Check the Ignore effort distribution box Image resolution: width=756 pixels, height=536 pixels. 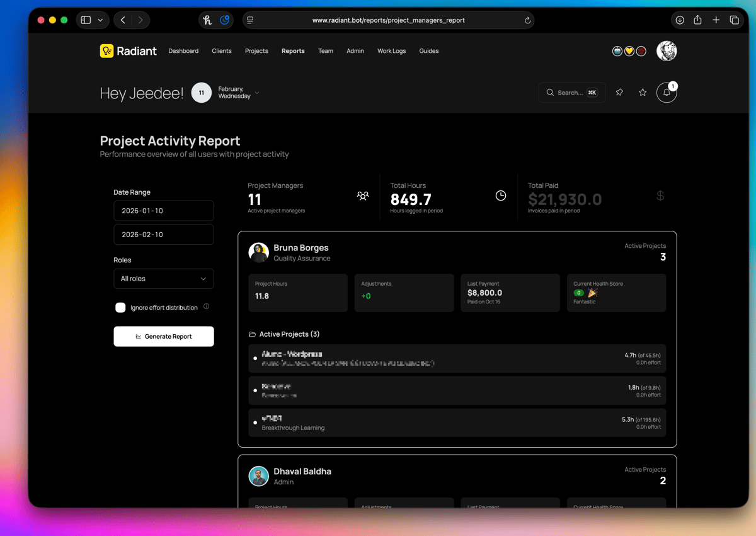120,308
